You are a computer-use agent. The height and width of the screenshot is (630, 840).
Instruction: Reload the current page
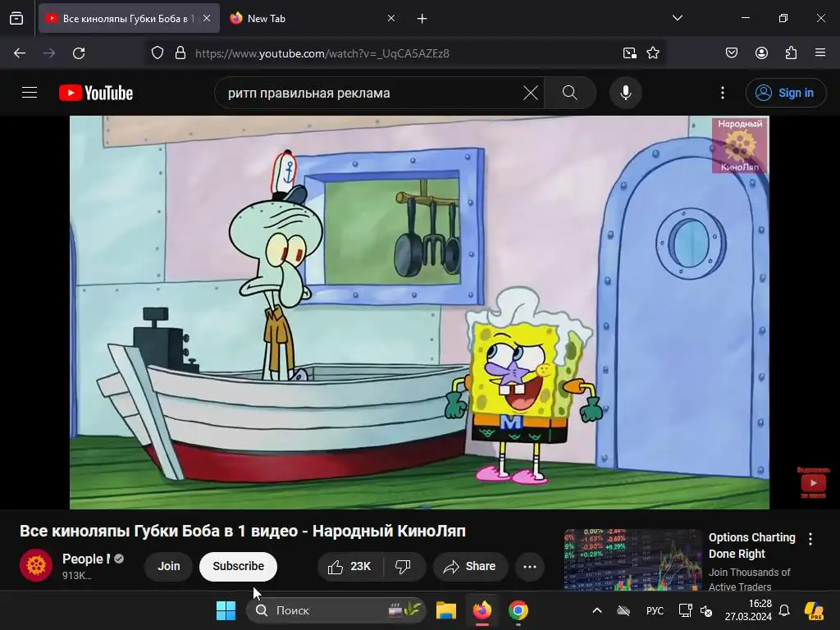click(79, 53)
